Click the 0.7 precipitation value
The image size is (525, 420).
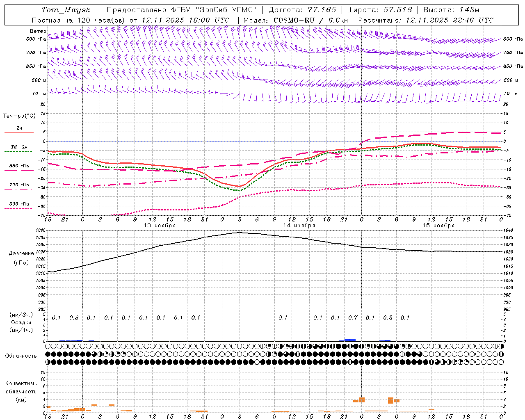click(x=353, y=317)
